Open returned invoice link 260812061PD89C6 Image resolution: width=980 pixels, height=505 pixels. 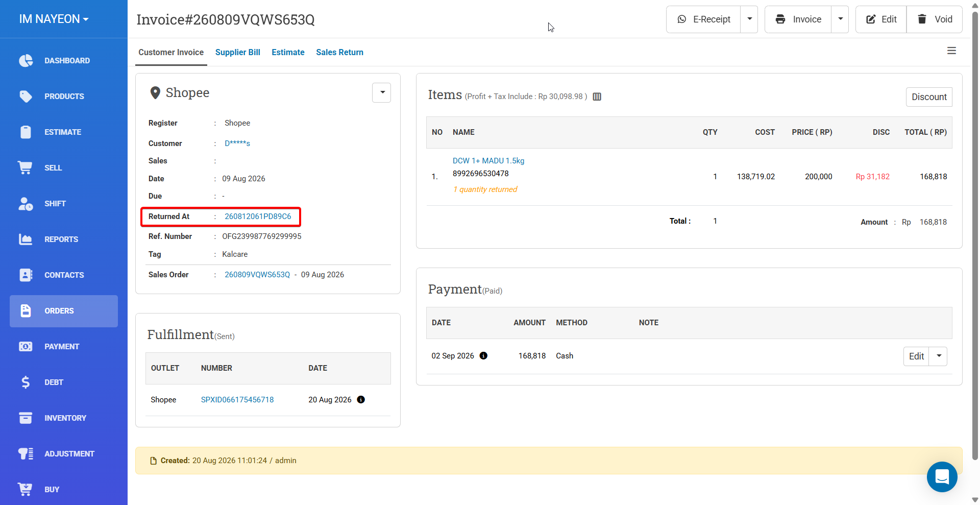[258, 217]
